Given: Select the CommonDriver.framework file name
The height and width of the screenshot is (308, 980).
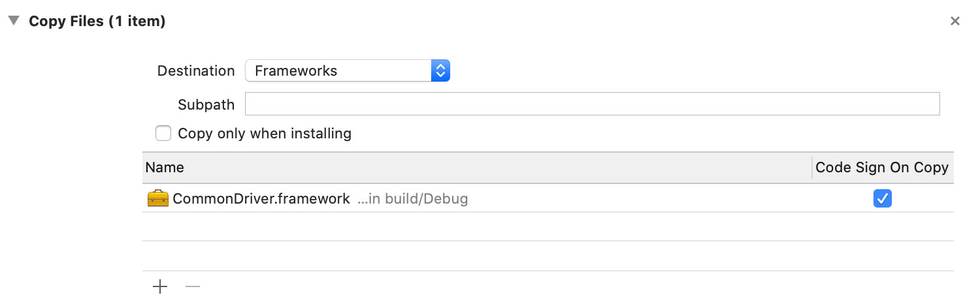Looking at the screenshot, I should pyautogui.click(x=261, y=199).
